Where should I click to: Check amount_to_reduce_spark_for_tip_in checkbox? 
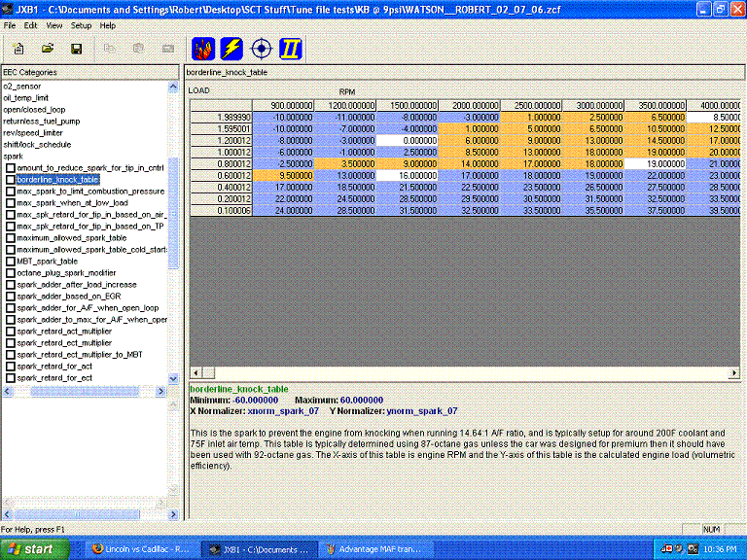[11, 168]
